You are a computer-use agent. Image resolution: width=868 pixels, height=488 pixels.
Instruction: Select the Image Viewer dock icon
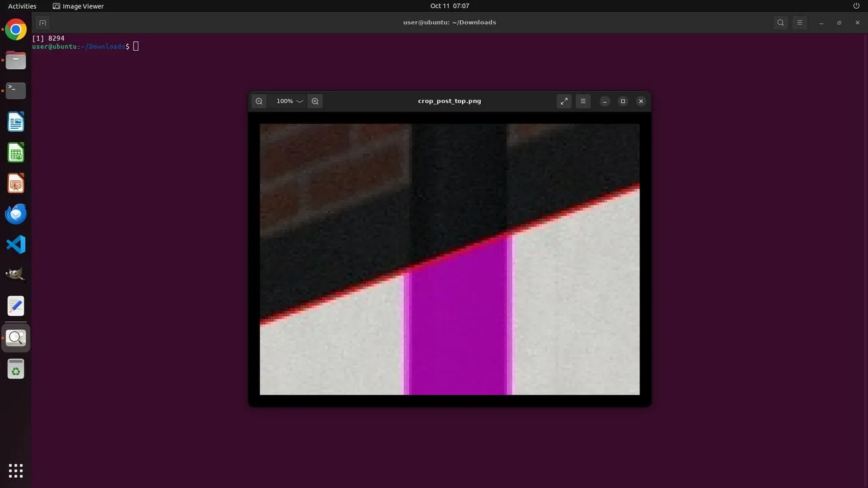(x=16, y=338)
